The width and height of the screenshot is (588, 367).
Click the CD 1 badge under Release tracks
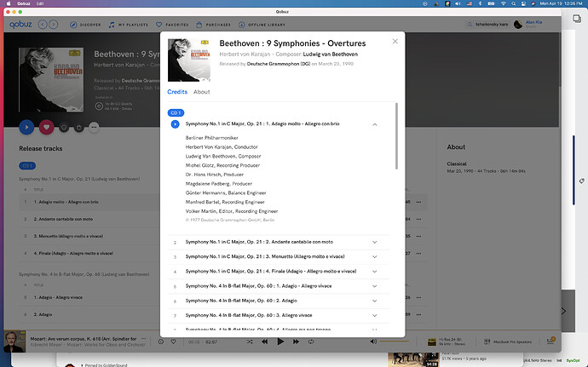[x=27, y=166]
